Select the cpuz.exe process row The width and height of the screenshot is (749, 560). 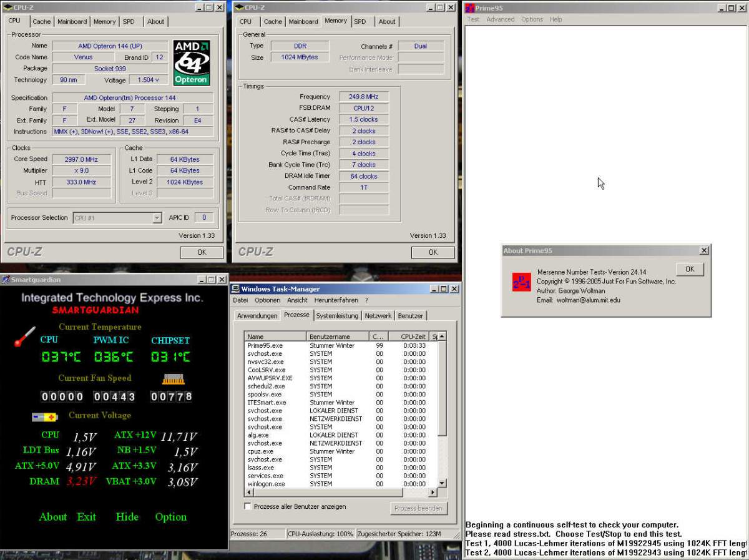pos(341,451)
